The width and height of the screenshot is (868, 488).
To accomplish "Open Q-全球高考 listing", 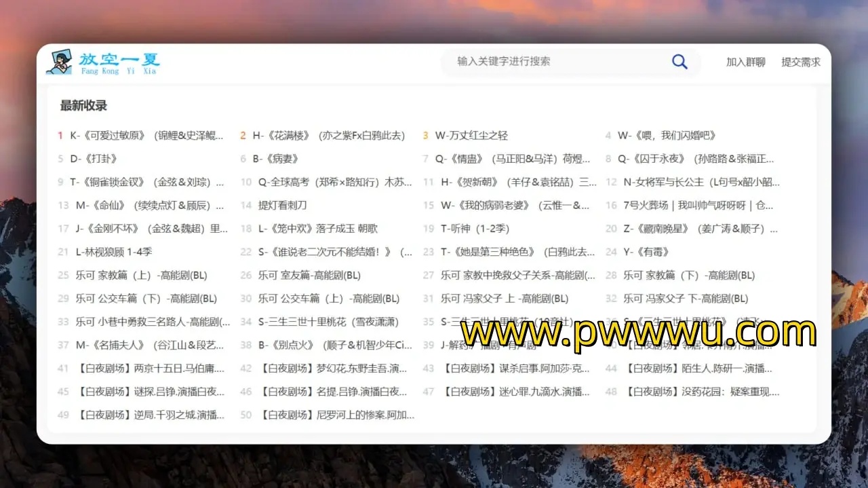I will click(335, 182).
